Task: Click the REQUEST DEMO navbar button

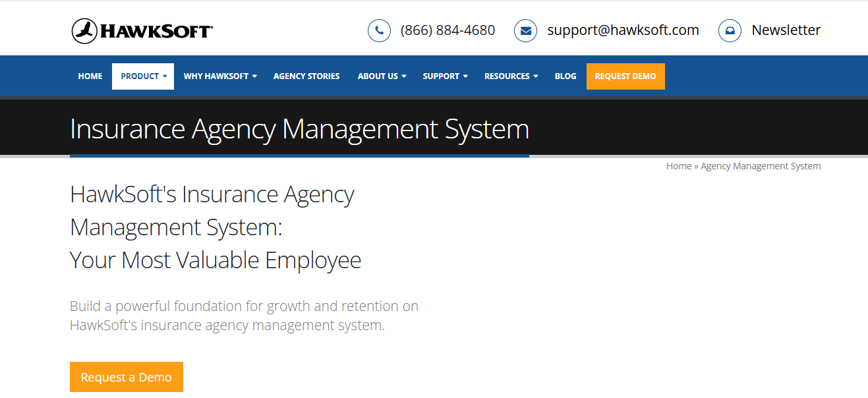Action: click(x=625, y=76)
